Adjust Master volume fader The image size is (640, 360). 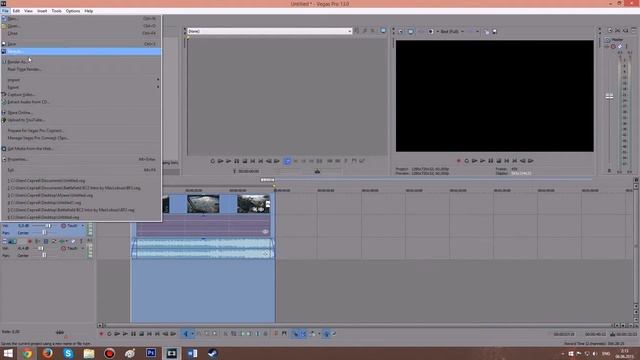(x=609, y=96)
